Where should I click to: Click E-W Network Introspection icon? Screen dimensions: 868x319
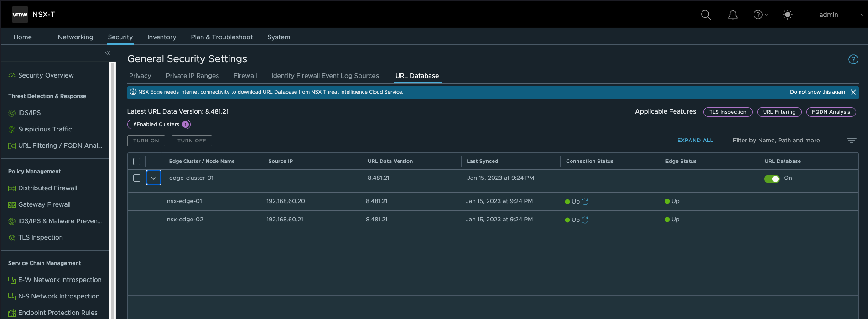[12, 280]
